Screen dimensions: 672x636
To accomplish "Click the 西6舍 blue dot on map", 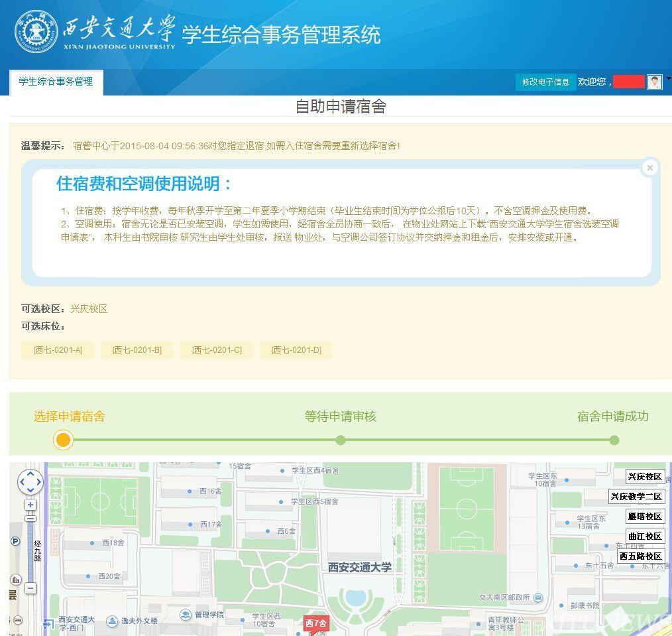I will (268, 531).
